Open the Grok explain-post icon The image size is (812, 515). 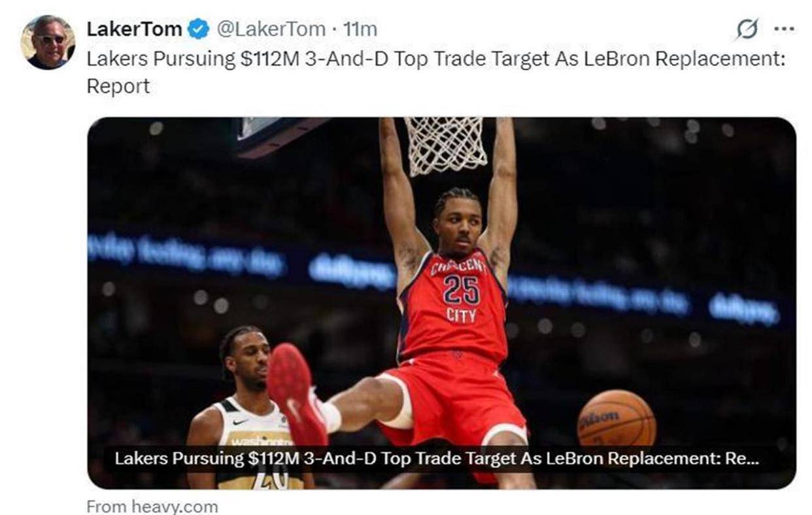(747, 29)
